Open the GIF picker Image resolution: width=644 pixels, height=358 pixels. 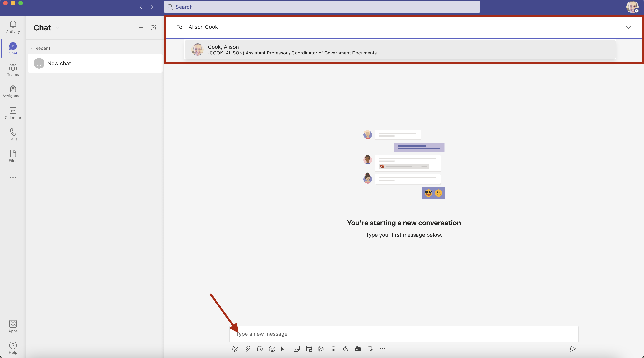[x=284, y=349]
